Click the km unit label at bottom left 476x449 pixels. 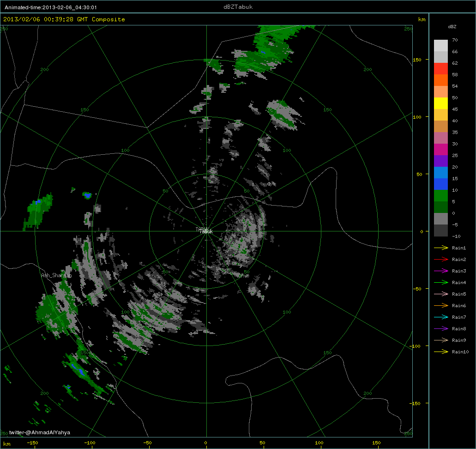[x=6, y=444]
